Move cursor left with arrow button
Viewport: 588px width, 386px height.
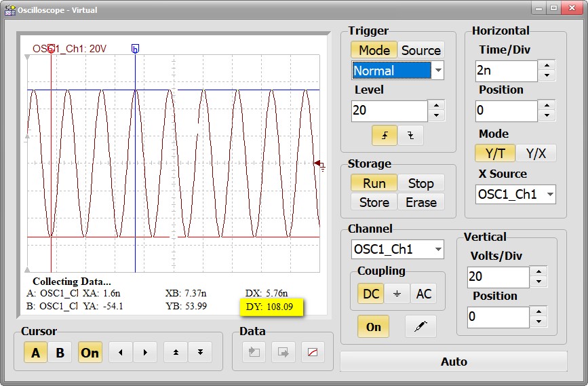[121, 352]
